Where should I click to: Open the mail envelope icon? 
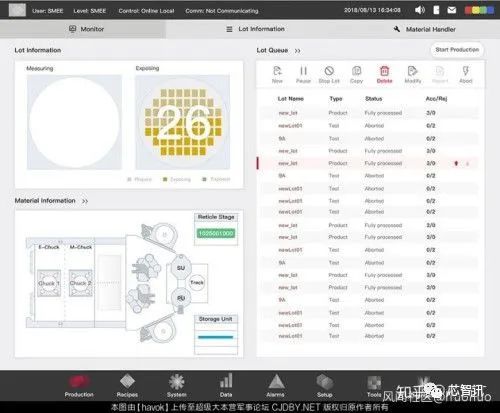pyautogui.click(x=452, y=10)
